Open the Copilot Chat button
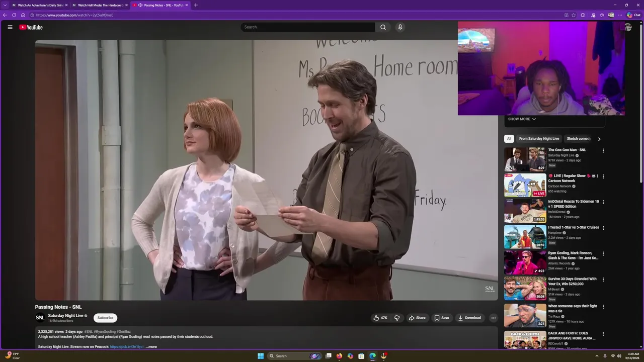644x362 pixels. pyautogui.click(x=633, y=15)
